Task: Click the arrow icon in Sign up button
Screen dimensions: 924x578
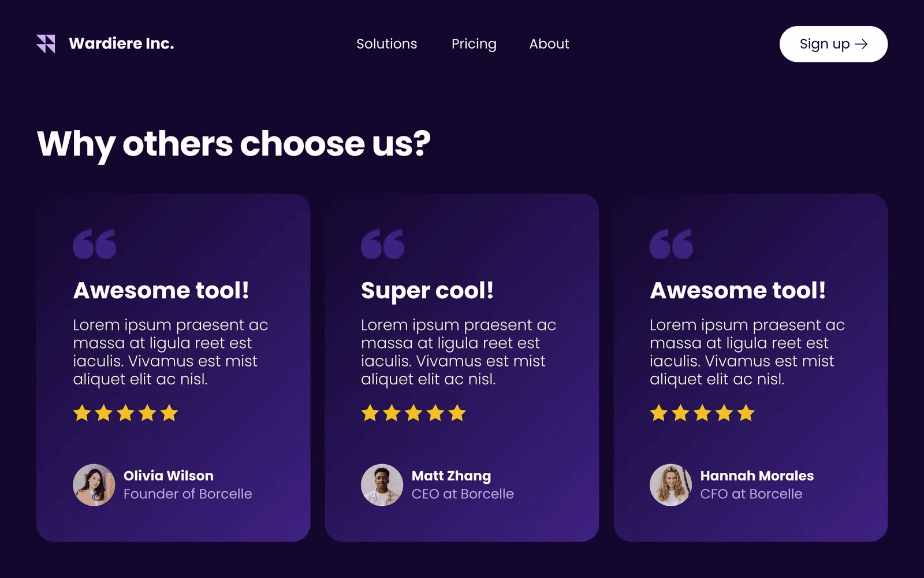Action: pyautogui.click(x=862, y=45)
